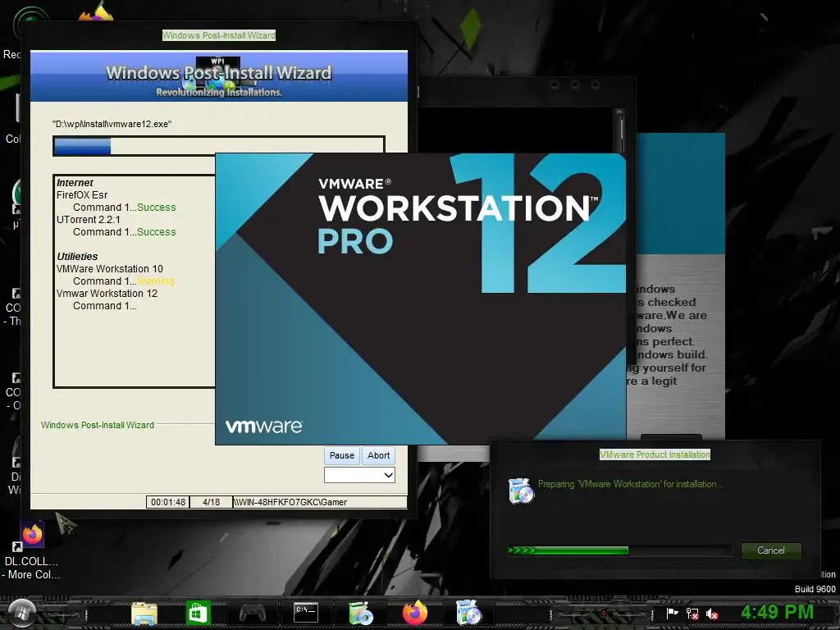Viewport: 840px width, 630px height.
Task: Click the 'UTorrent 2.2.1' entry
Action: (89, 220)
